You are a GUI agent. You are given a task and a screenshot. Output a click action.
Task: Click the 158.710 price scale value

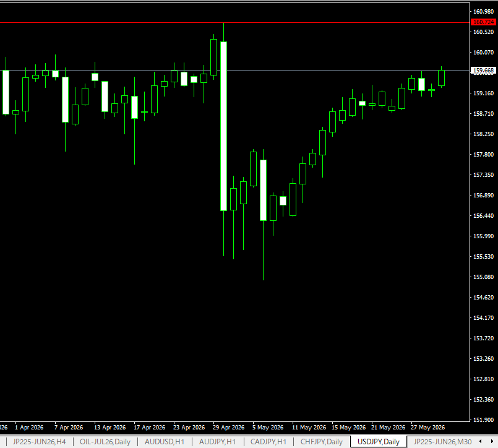(x=483, y=114)
